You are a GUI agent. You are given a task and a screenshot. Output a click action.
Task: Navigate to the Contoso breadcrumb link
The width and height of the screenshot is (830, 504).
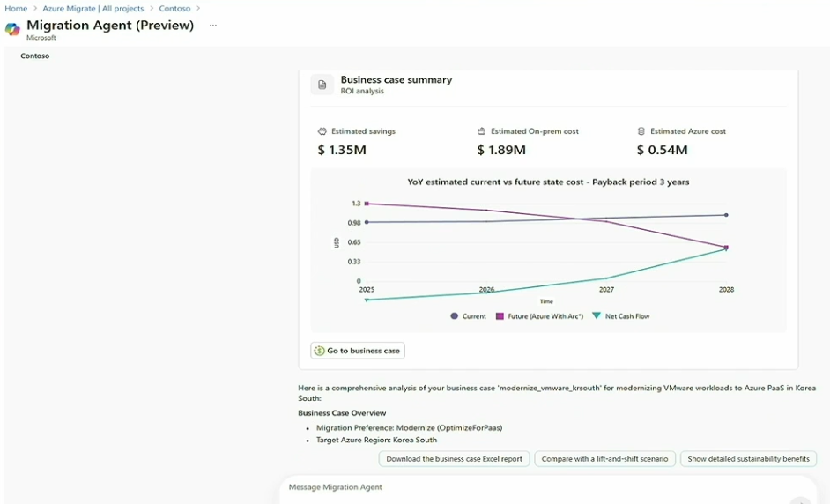(x=174, y=8)
